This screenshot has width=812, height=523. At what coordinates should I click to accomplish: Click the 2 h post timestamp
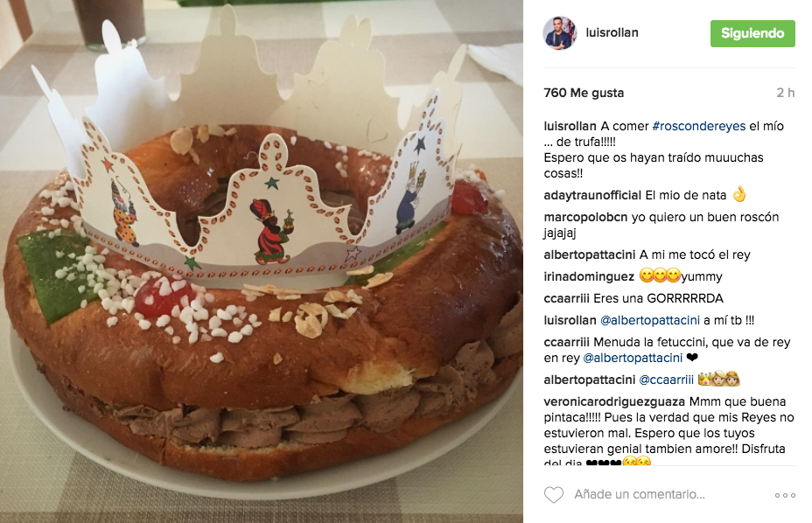click(785, 93)
